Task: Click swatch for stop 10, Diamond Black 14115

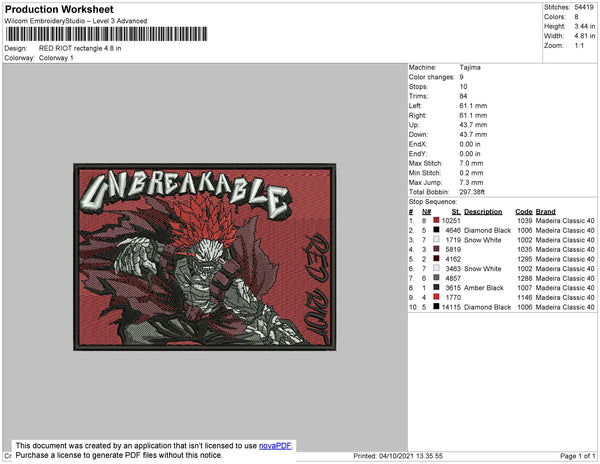Action: point(436,306)
